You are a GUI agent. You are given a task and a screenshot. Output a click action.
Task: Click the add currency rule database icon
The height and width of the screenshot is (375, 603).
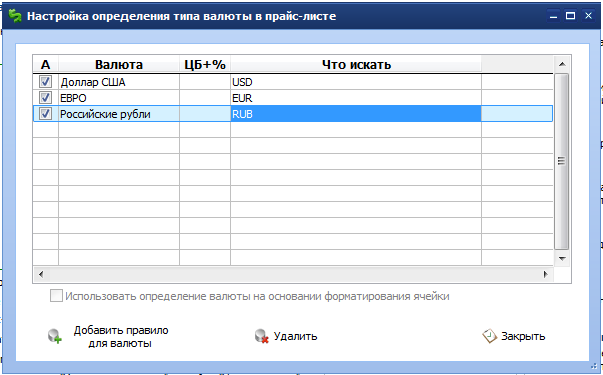point(55,336)
